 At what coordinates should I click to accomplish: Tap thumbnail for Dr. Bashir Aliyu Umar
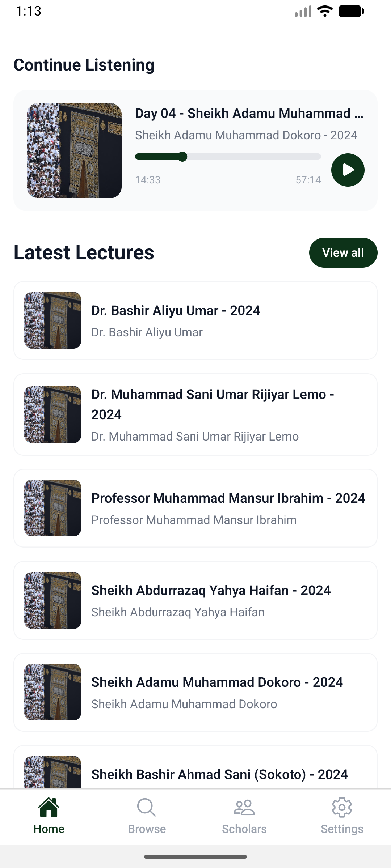click(x=52, y=320)
